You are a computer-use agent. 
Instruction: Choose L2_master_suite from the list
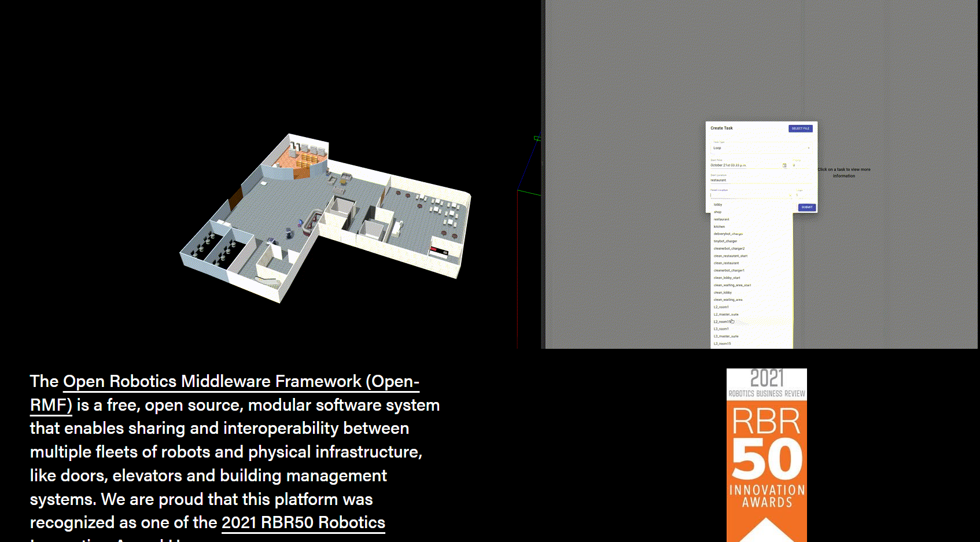(751, 315)
